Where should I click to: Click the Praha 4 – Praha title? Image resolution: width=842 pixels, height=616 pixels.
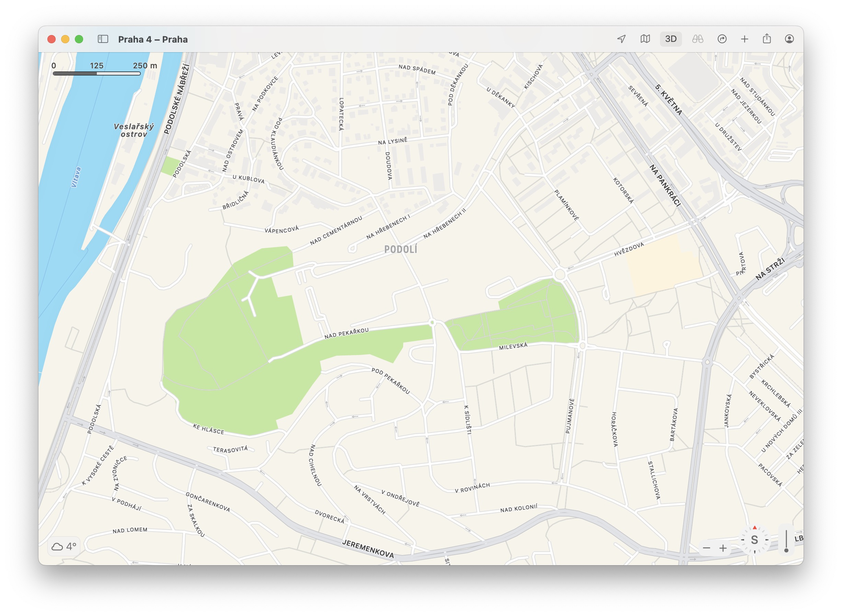(152, 39)
